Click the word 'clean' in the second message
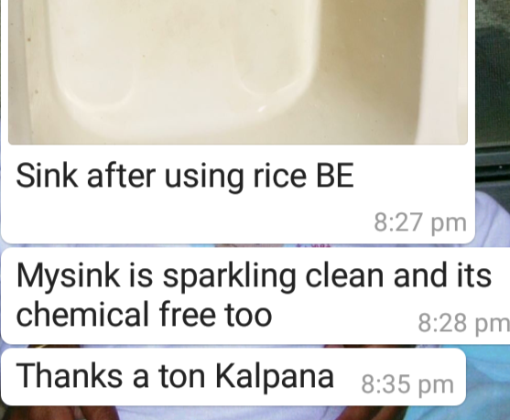This screenshot has width=510, height=420. point(344,277)
